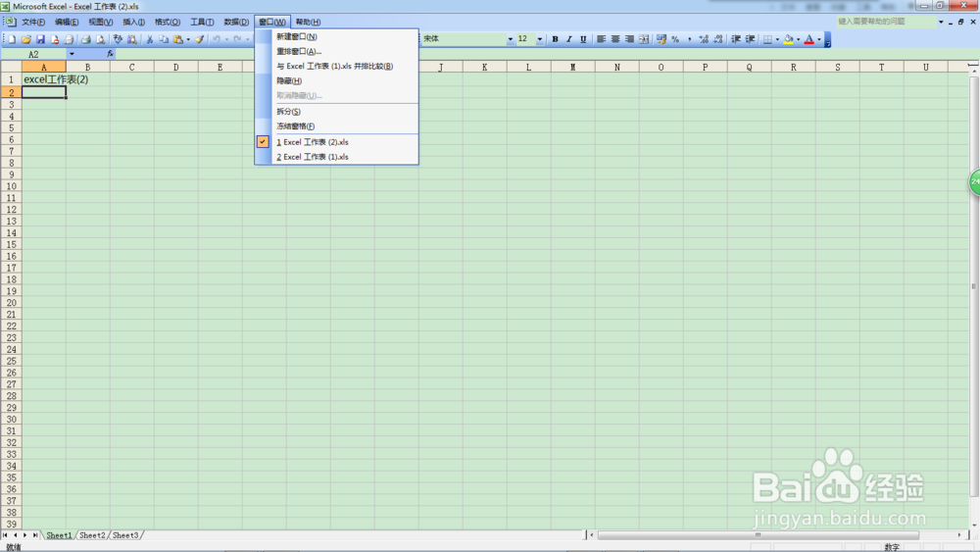
Task: Open the 数据(D) menu
Action: (236, 22)
